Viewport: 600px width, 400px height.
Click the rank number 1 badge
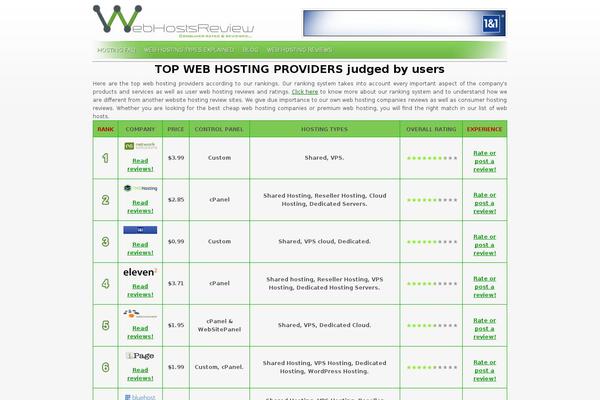(105, 158)
